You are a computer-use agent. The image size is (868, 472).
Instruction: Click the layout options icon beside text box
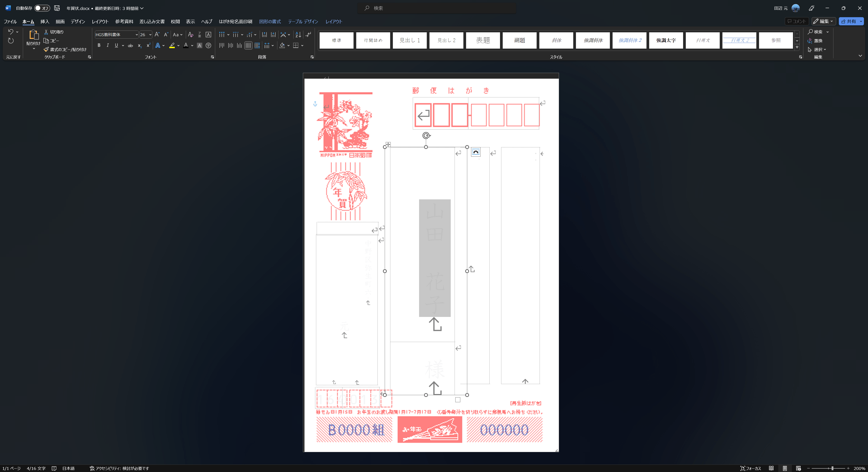(x=475, y=152)
